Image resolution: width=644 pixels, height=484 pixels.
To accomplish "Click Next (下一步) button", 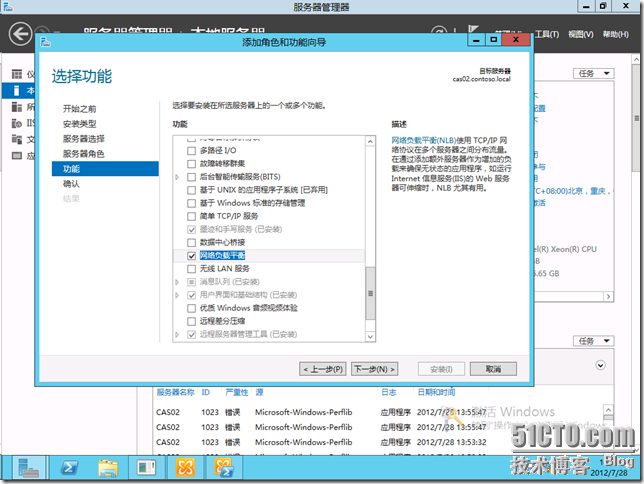I will click(x=375, y=369).
